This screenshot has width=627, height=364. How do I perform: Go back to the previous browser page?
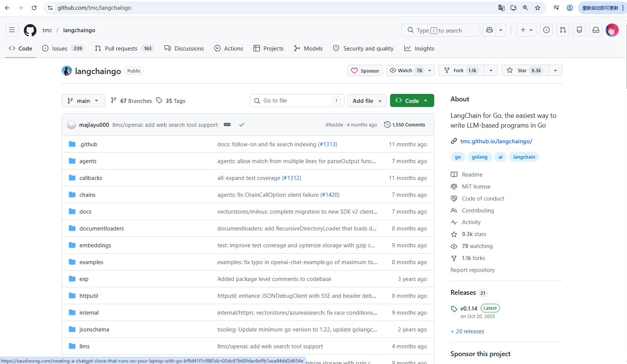tap(7, 8)
